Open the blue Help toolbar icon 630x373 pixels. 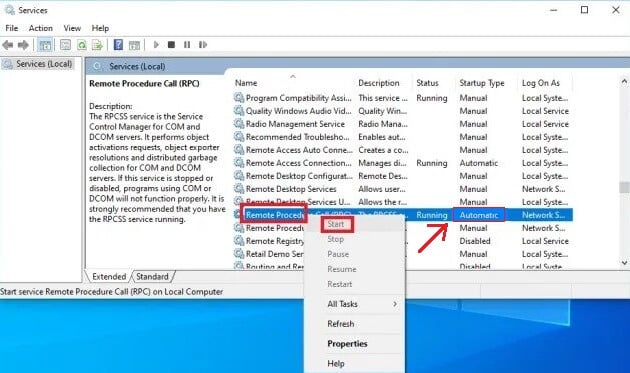118,44
